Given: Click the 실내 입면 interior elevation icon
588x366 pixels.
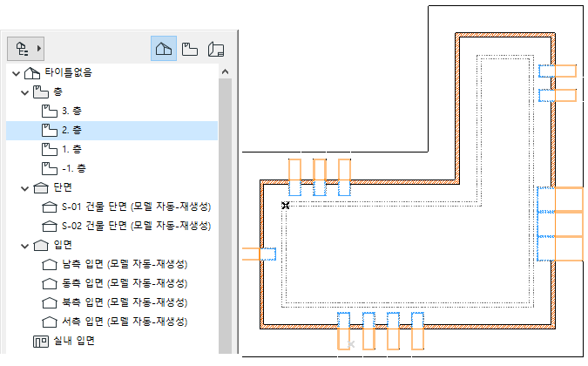Looking at the screenshot, I should coord(41,342).
